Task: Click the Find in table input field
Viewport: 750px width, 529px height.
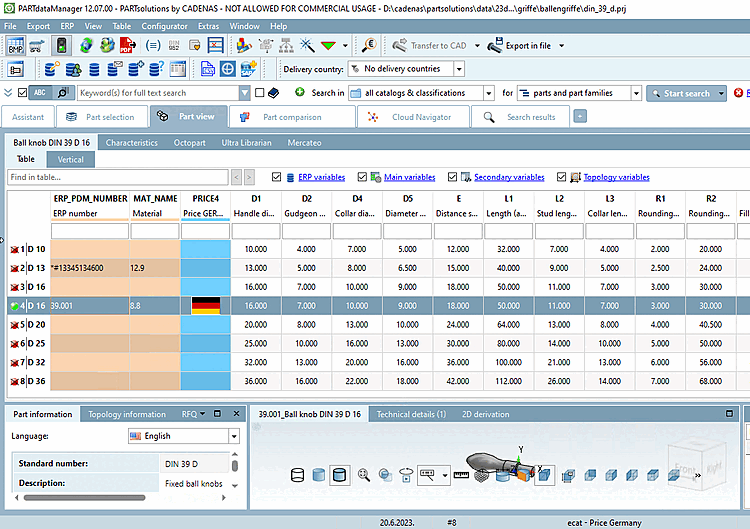Action: click(117, 177)
